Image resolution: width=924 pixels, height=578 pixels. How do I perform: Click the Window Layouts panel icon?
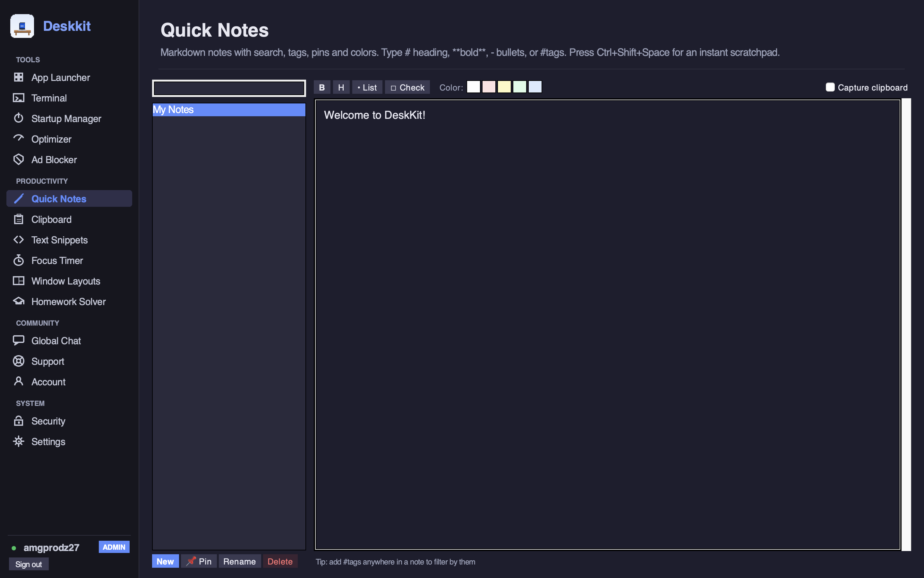tap(18, 281)
